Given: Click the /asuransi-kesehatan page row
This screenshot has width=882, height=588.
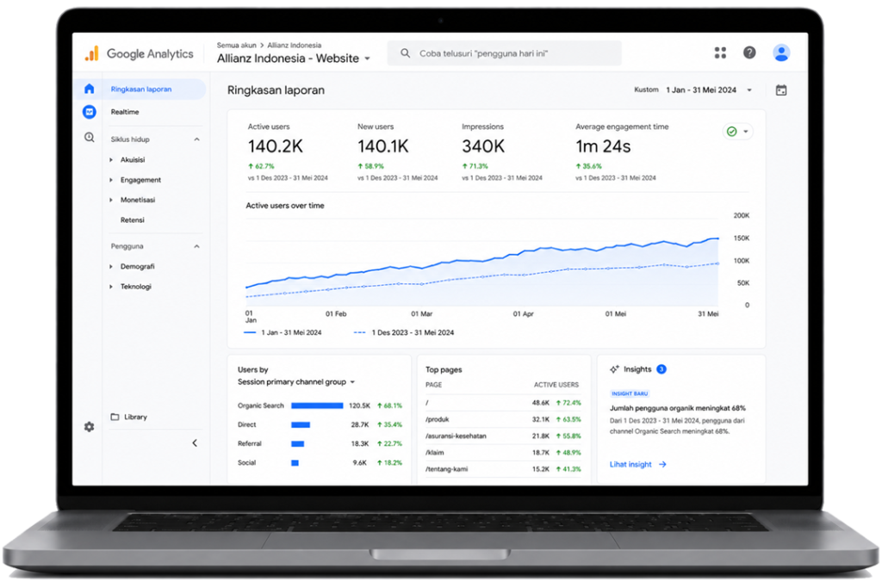Looking at the screenshot, I should click(x=503, y=436).
